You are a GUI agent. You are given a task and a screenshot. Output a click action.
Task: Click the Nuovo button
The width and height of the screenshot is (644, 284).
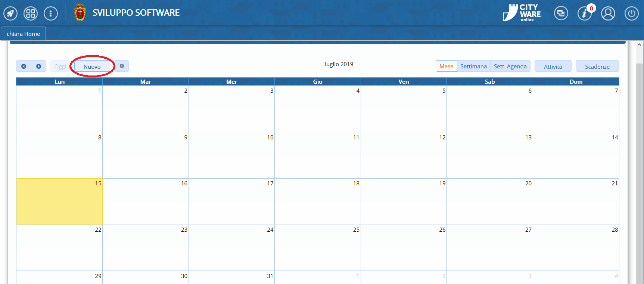tap(92, 67)
